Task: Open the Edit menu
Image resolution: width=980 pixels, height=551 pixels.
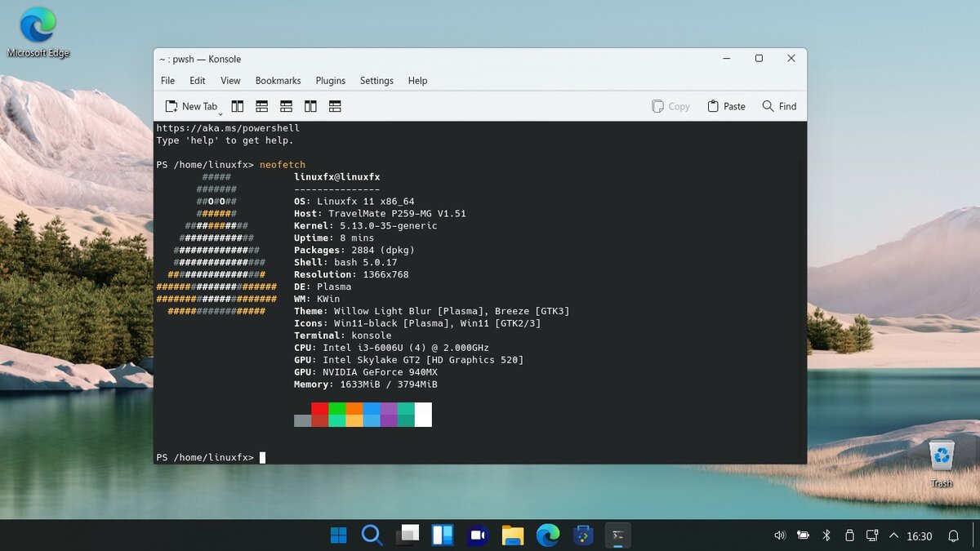Action: click(198, 81)
